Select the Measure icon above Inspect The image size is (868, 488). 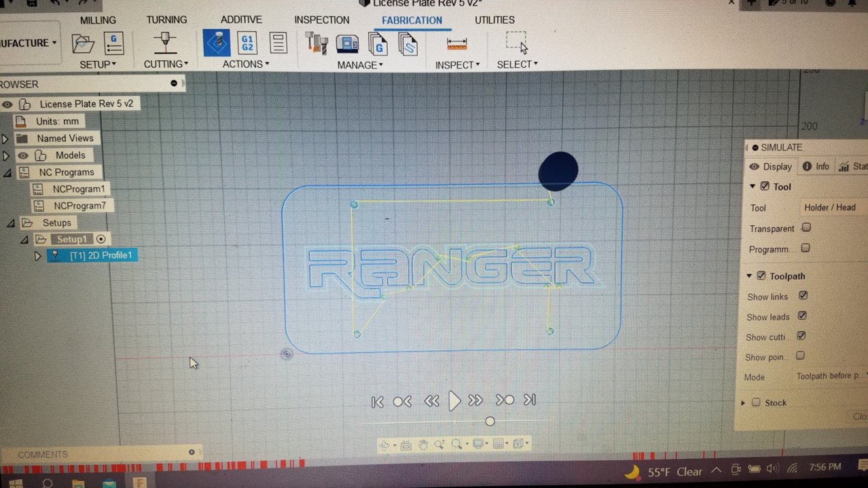tap(457, 44)
